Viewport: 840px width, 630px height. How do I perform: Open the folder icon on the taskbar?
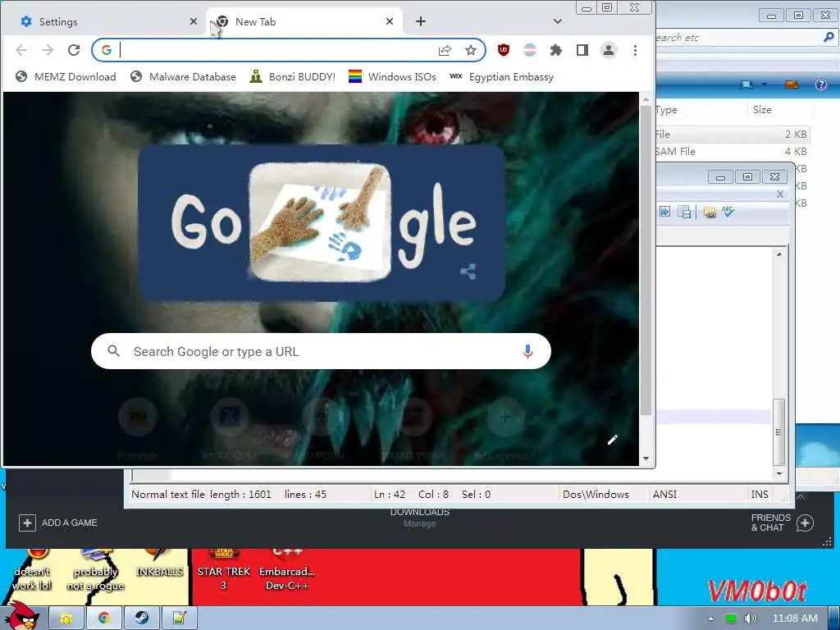click(x=66, y=619)
